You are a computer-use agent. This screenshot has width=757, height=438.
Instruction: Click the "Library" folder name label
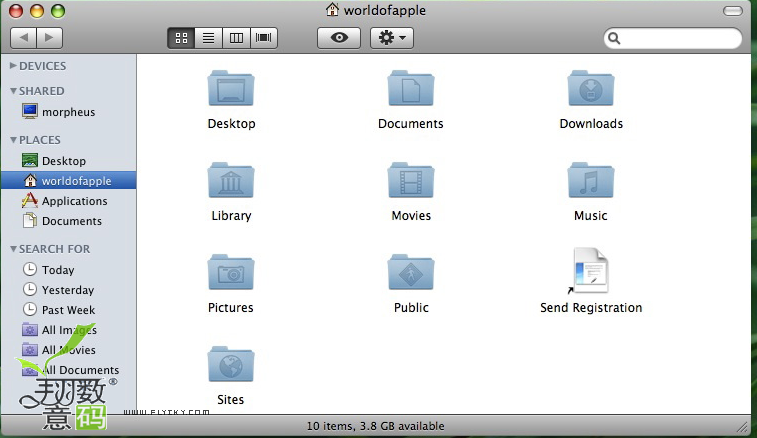click(231, 216)
